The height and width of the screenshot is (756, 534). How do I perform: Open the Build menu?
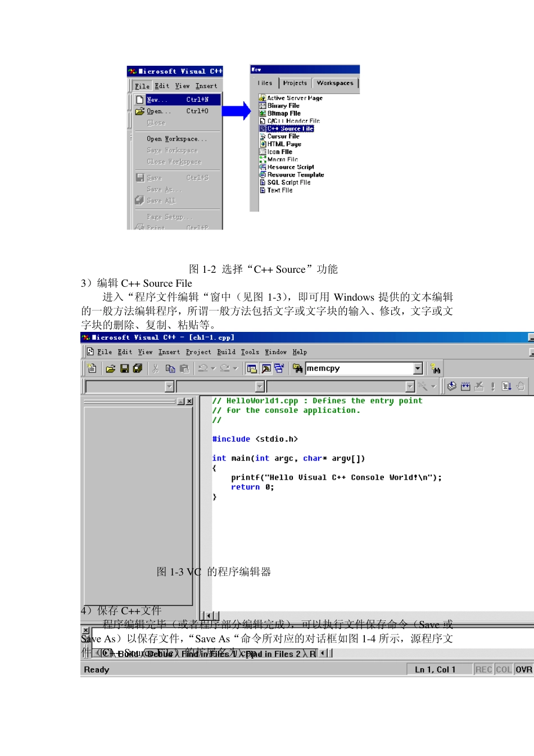226,352
